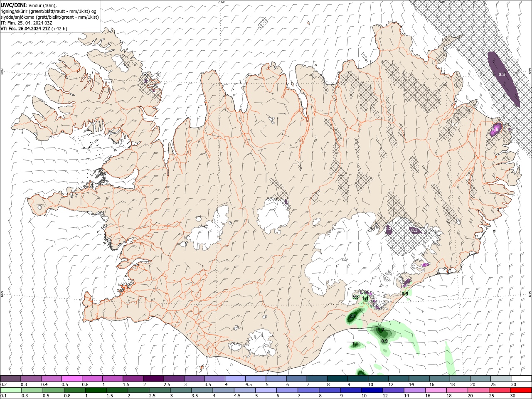Click the 'rigning/skúrir' legend description line
Screen dimensions: 532x399
(49, 11)
